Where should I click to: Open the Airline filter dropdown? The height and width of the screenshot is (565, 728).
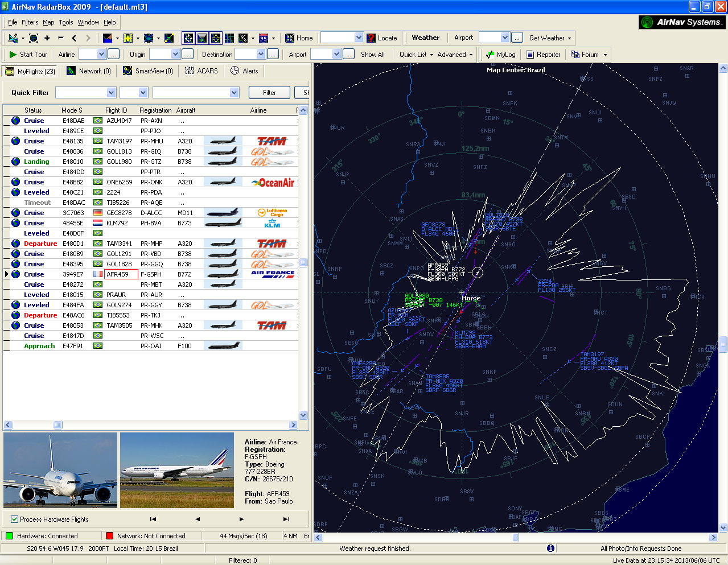(x=101, y=55)
